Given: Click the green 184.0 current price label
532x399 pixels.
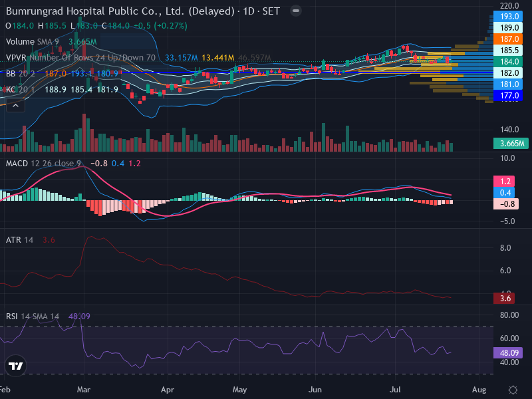Looking at the screenshot, I should coord(508,62).
